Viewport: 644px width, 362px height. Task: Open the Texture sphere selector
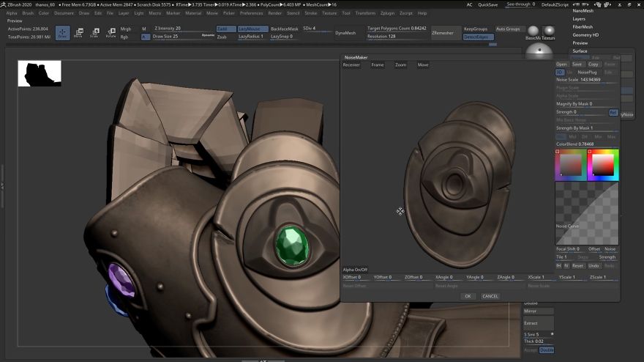point(549,31)
